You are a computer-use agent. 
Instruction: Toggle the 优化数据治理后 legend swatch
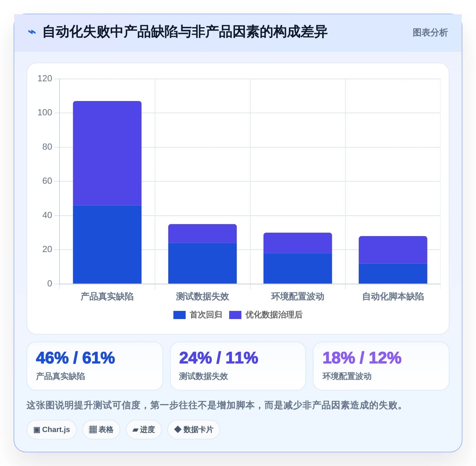tap(235, 315)
